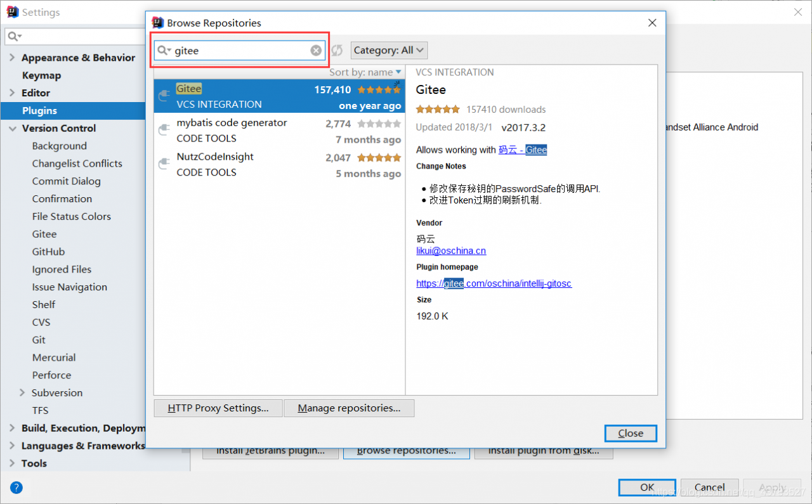812x504 pixels.
Task: Select Keymap in the Settings tree
Action: pyautogui.click(x=41, y=75)
